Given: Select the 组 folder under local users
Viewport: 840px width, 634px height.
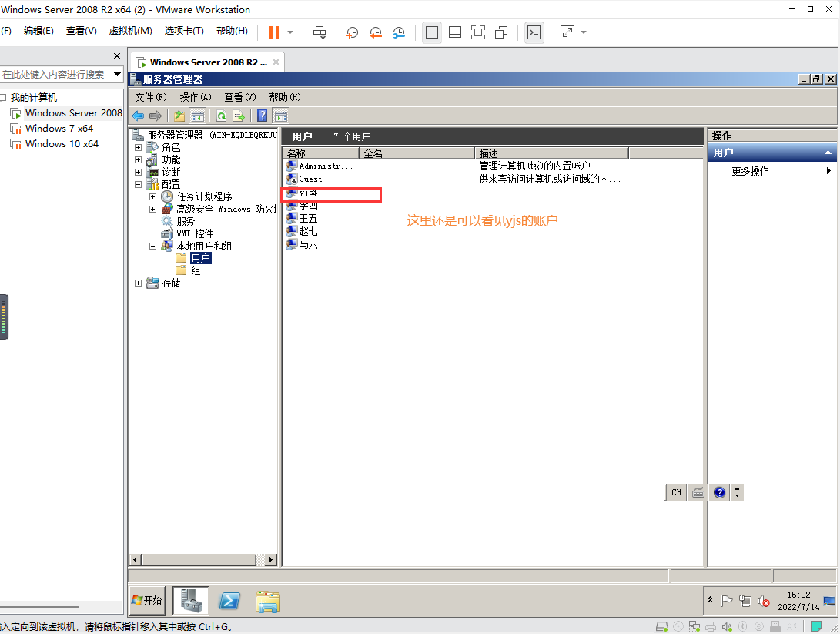Looking at the screenshot, I should [x=196, y=270].
